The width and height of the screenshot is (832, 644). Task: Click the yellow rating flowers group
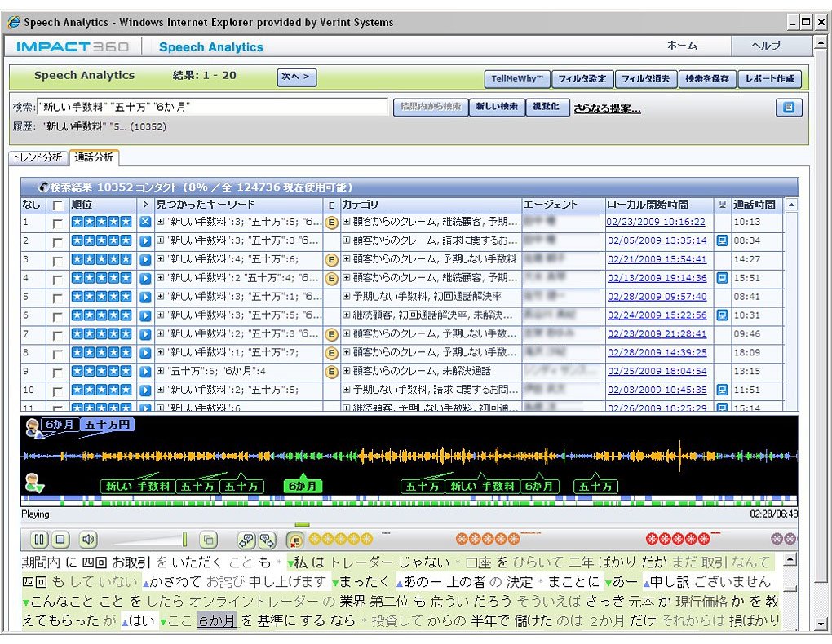pyautogui.click(x=341, y=540)
